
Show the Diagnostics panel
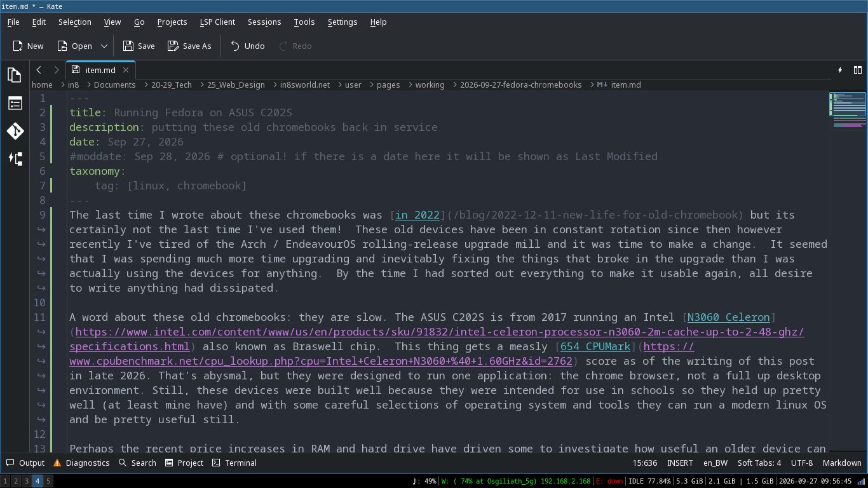81,463
